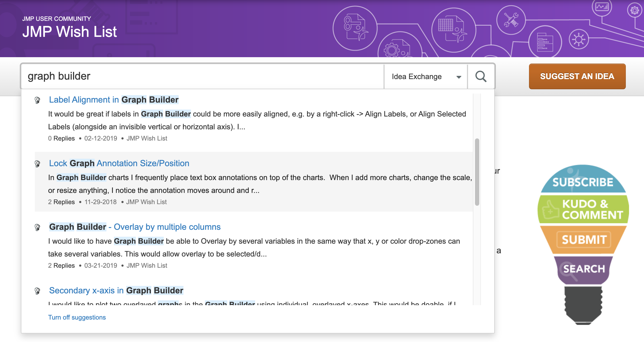Open Label Alignment in Graph Builder result

coord(114,100)
